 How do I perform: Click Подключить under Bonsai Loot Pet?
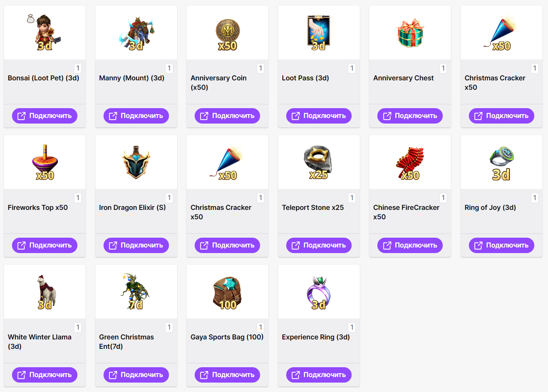click(x=44, y=116)
